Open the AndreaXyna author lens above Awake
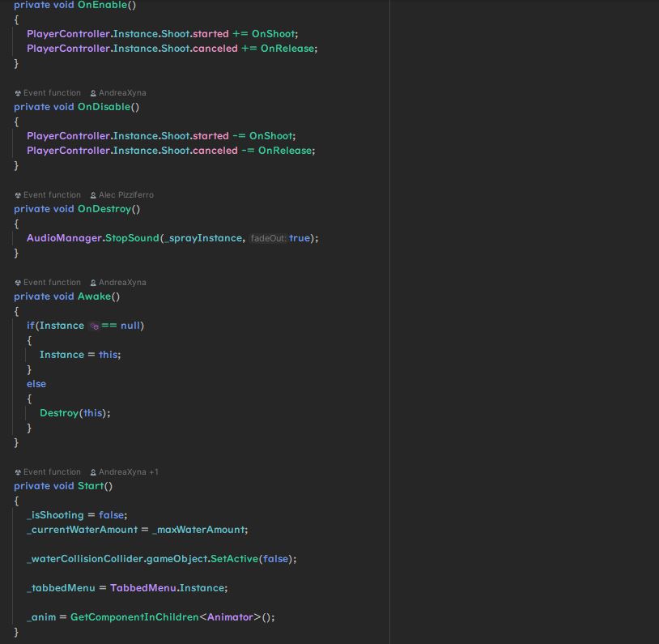Viewport: 659px width, 644px height. click(x=122, y=283)
